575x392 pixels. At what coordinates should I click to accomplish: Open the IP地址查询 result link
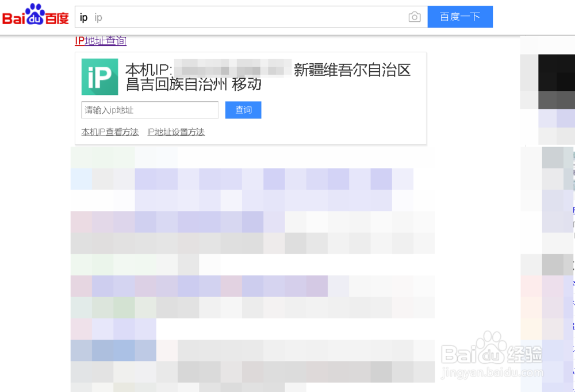[101, 41]
